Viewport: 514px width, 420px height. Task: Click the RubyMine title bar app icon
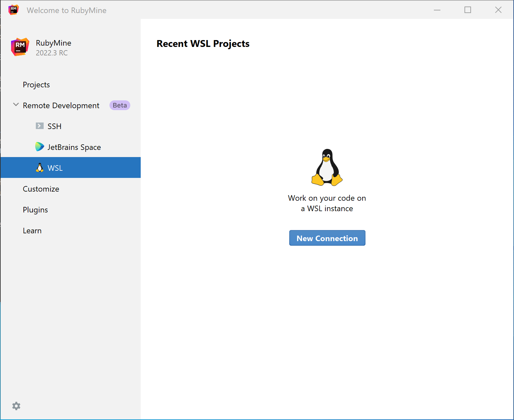pyautogui.click(x=14, y=10)
